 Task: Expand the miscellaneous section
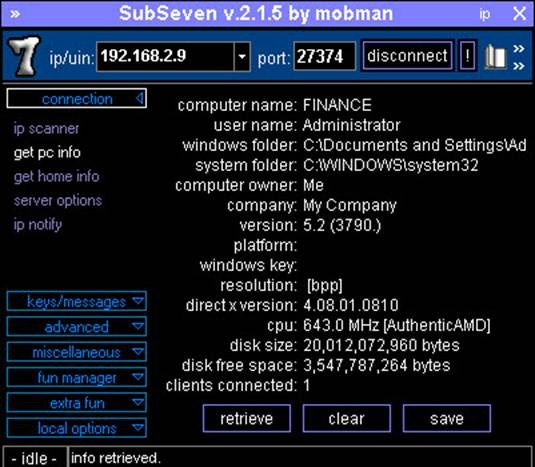pyautogui.click(x=77, y=352)
